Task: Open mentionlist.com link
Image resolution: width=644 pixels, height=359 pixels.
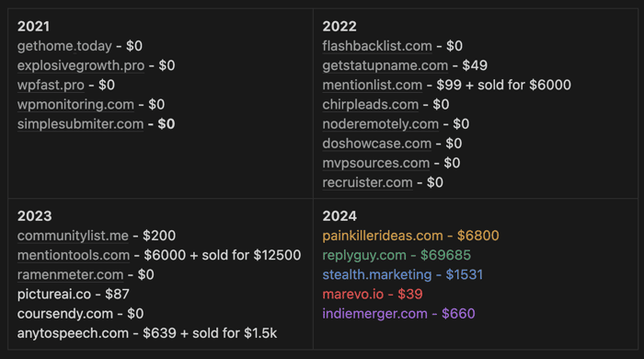Action: pyautogui.click(x=372, y=85)
